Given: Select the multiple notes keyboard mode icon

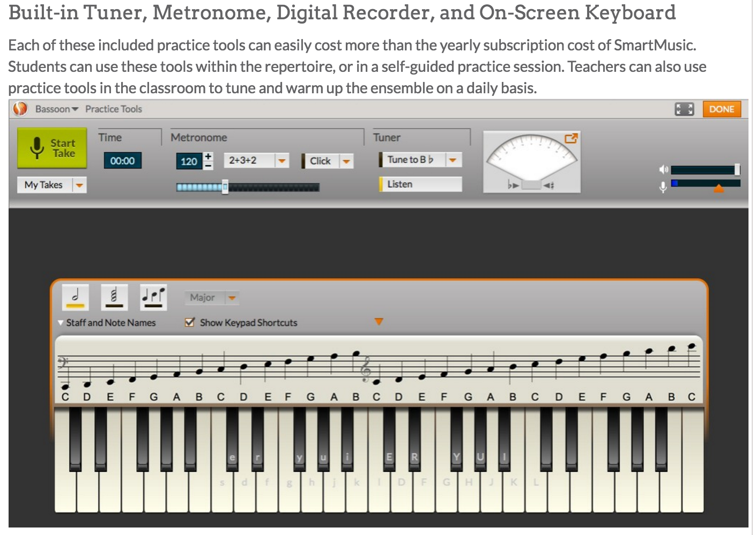Looking at the screenshot, I should (153, 298).
